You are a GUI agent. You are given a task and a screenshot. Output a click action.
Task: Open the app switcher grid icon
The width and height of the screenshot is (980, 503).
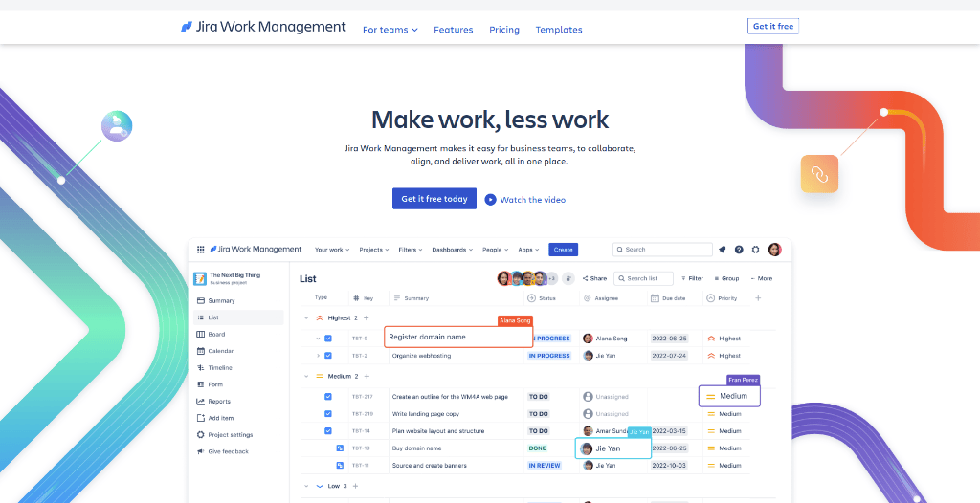[201, 250]
